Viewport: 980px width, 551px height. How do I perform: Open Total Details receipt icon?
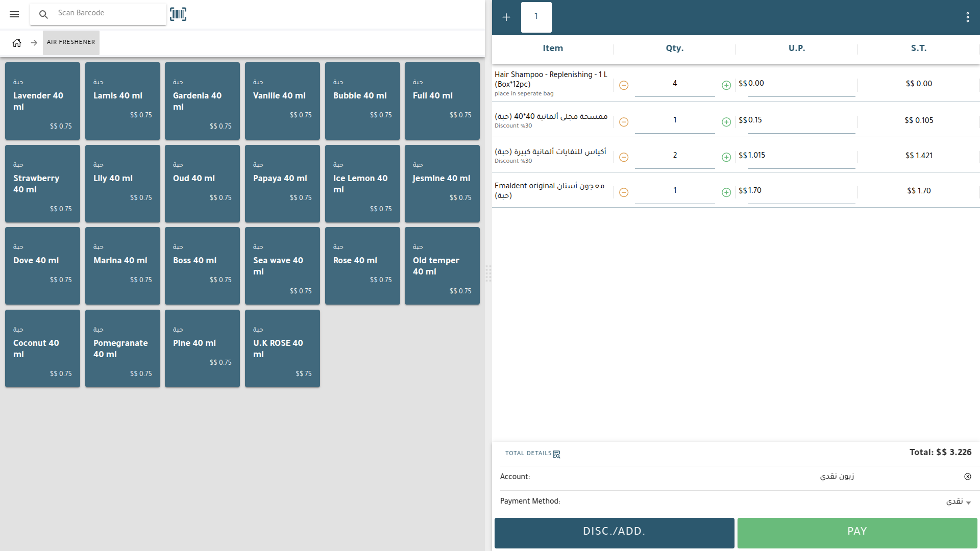556,454
